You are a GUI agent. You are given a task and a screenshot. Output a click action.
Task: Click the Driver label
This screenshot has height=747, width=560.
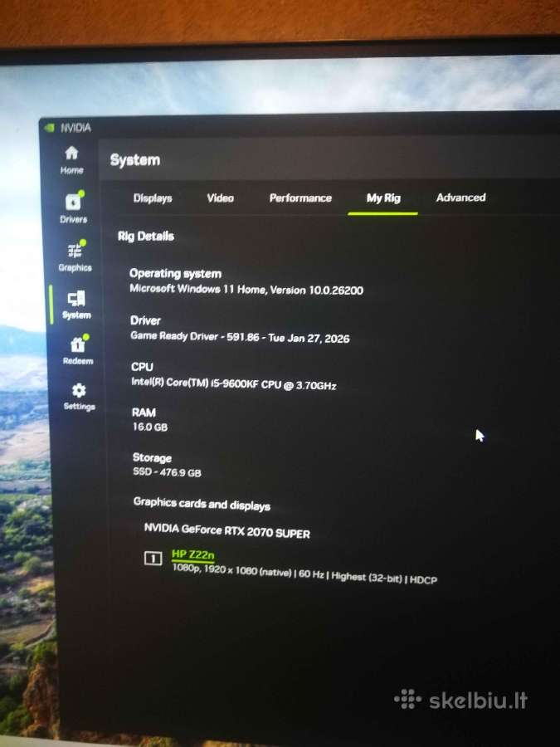pos(145,320)
